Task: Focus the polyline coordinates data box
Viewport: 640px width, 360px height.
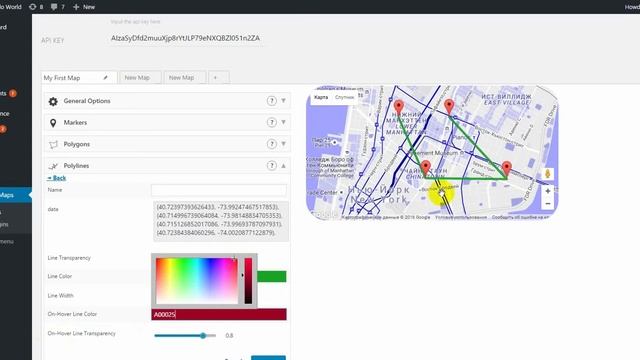Action: point(221,220)
